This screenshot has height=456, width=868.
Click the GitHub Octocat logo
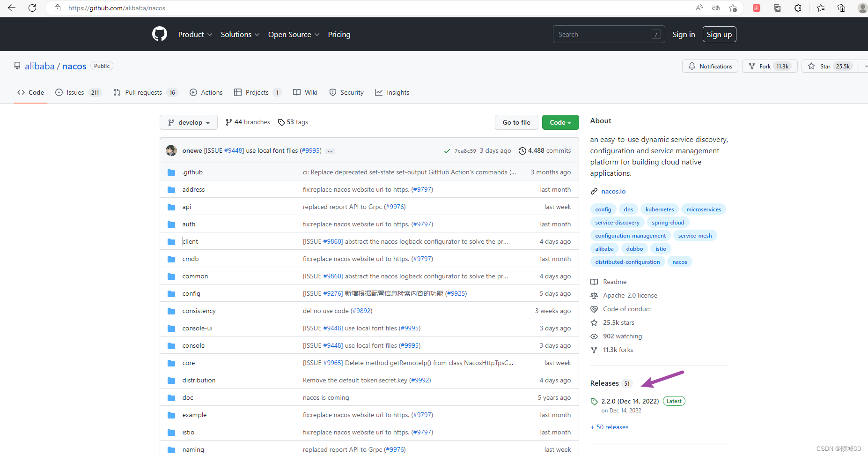[160, 34]
